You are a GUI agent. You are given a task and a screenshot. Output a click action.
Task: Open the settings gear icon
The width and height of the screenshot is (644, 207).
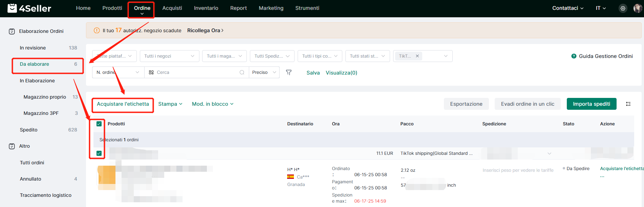623,8
